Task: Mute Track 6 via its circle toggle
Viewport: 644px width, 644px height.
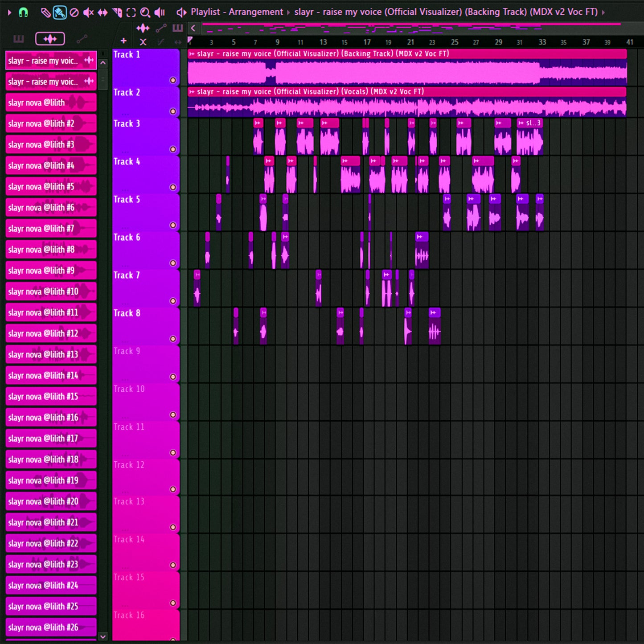Action: coord(173,263)
